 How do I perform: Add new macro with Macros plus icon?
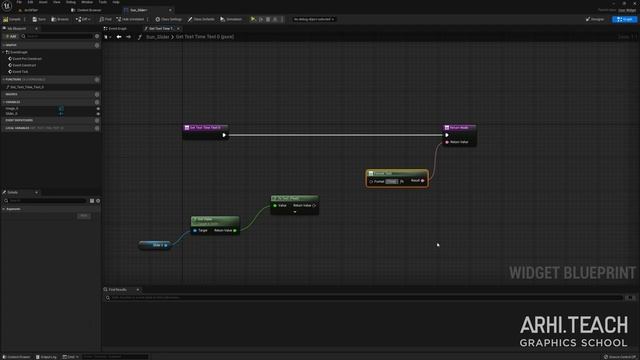click(97, 94)
